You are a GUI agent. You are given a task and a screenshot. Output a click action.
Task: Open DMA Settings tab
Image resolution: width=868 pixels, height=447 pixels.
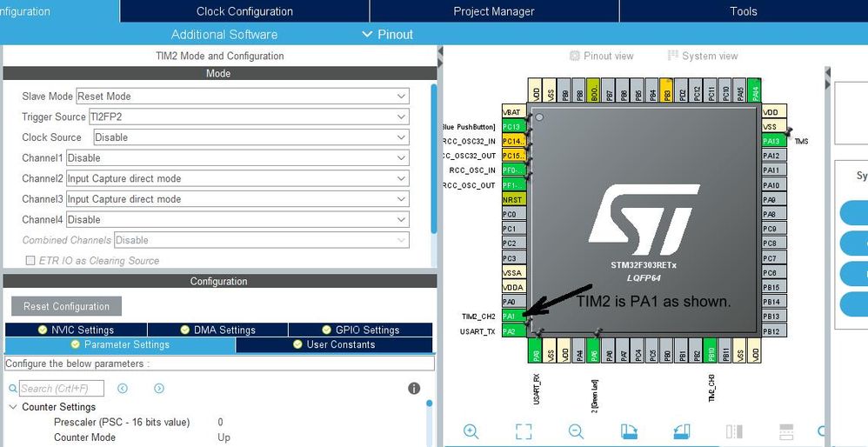coord(218,330)
